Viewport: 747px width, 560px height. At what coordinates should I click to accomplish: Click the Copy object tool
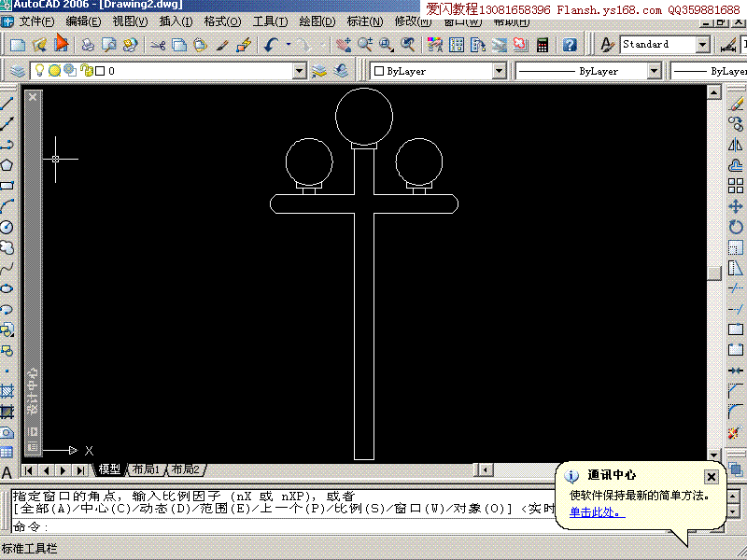[736, 124]
